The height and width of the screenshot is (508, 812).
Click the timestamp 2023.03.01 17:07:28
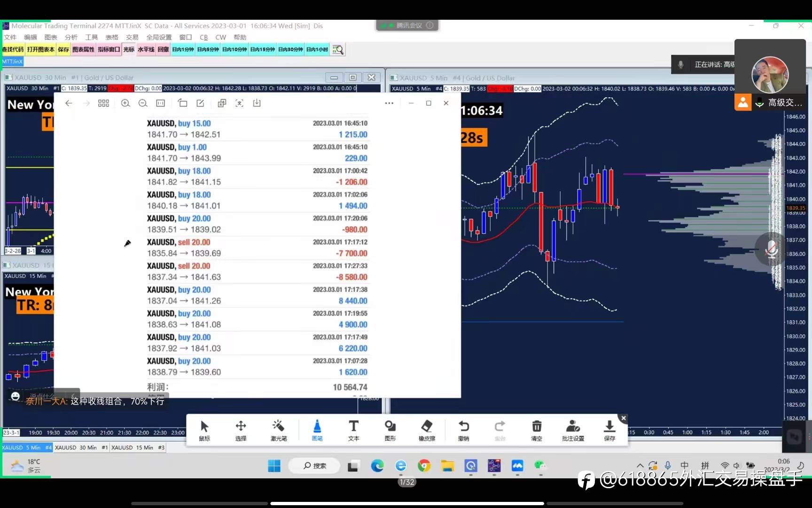(340, 361)
